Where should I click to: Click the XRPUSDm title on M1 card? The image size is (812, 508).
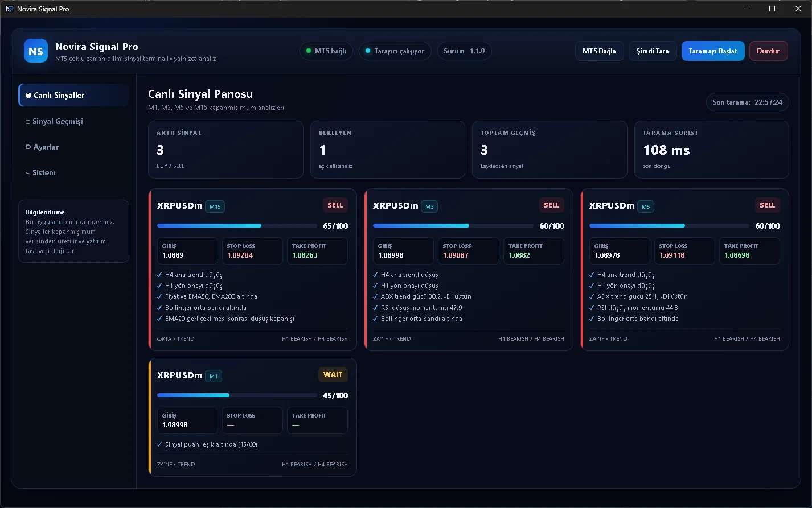coord(180,375)
